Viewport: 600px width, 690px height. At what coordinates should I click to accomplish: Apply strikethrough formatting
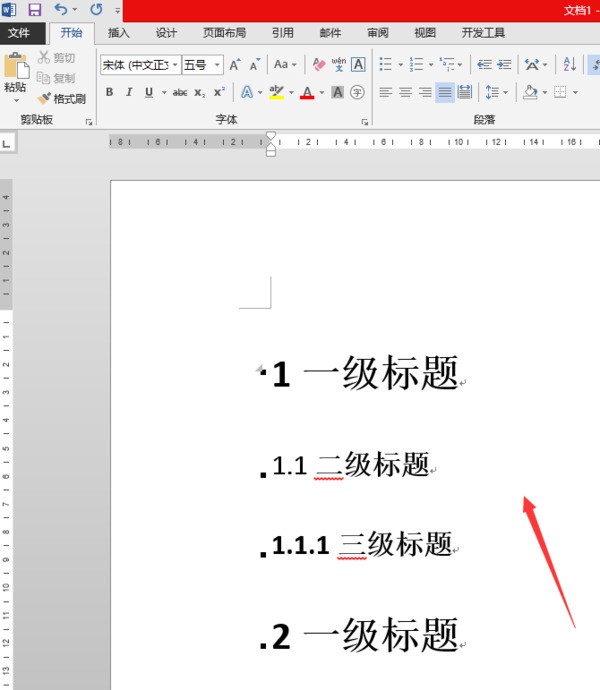coord(180,93)
